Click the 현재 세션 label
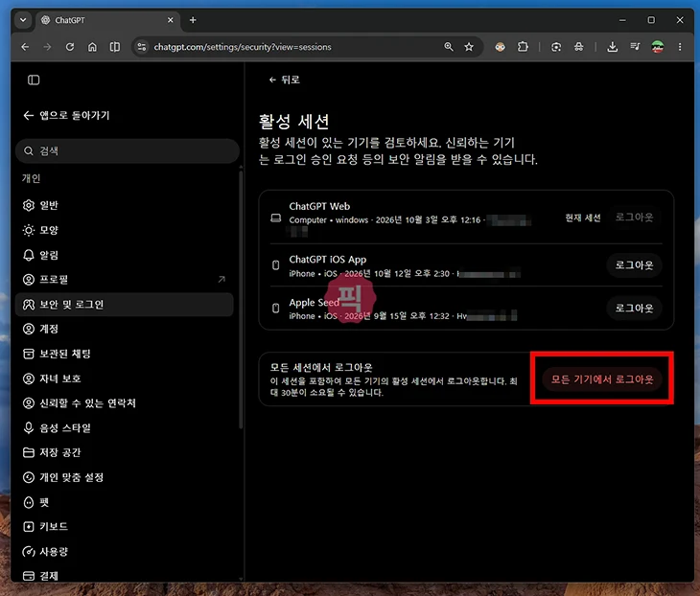The image size is (700, 596). pyautogui.click(x=583, y=218)
